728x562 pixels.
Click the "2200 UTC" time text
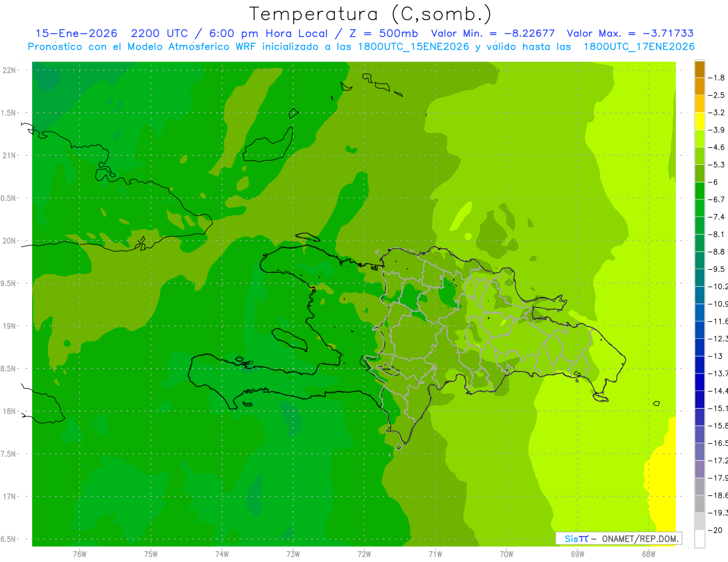tap(159, 33)
